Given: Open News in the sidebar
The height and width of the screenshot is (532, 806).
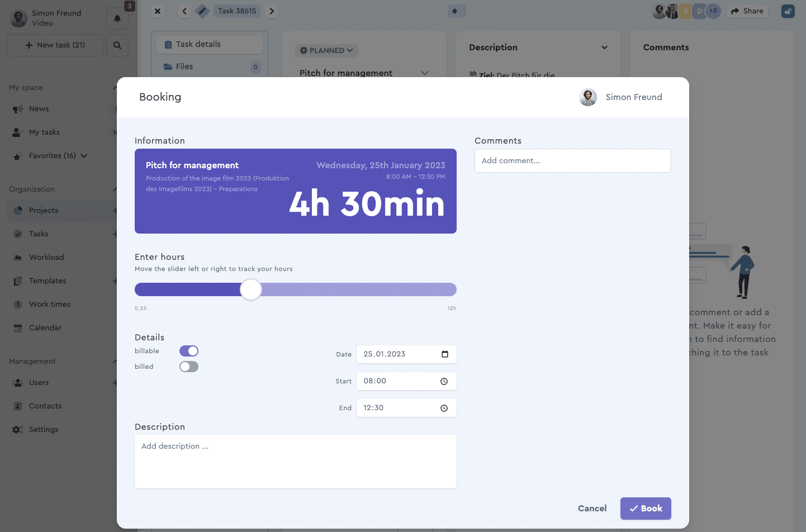Looking at the screenshot, I should [x=39, y=109].
